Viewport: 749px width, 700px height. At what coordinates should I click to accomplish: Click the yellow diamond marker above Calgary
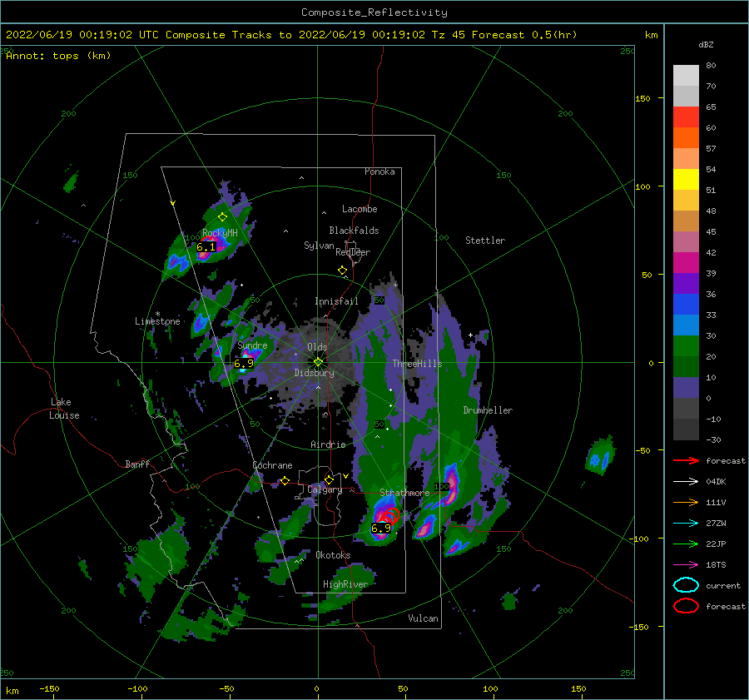[329, 479]
